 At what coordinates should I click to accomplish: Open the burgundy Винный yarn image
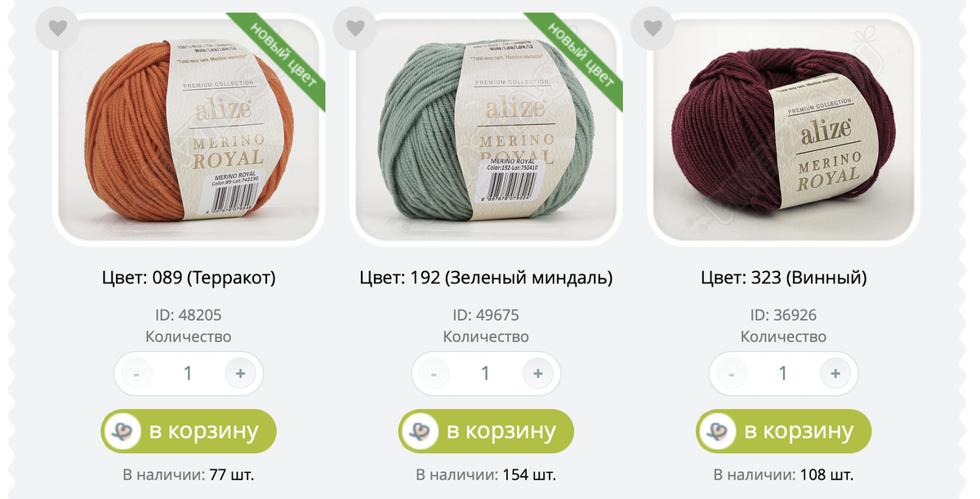(x=783, y=130)
